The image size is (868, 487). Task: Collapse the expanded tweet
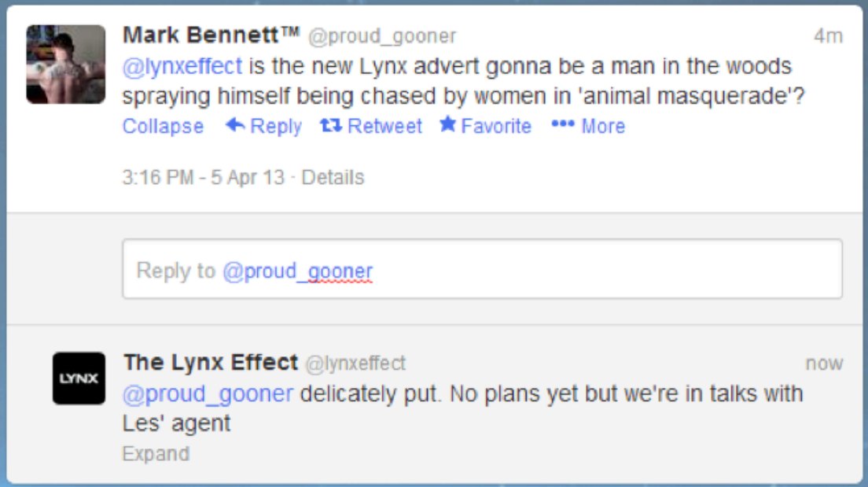point(163,126)
